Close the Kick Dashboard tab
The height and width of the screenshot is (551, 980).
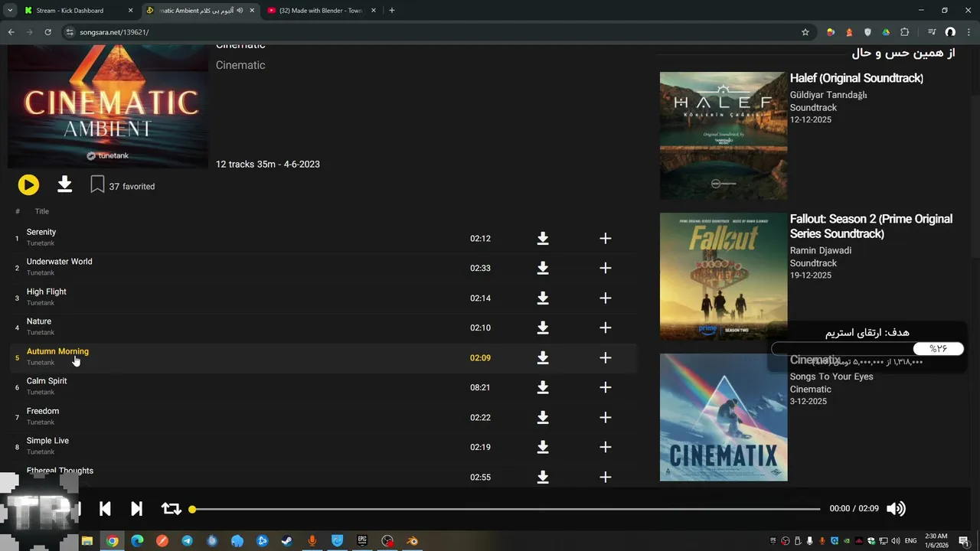pyautogui.click(x=130, y=11)
